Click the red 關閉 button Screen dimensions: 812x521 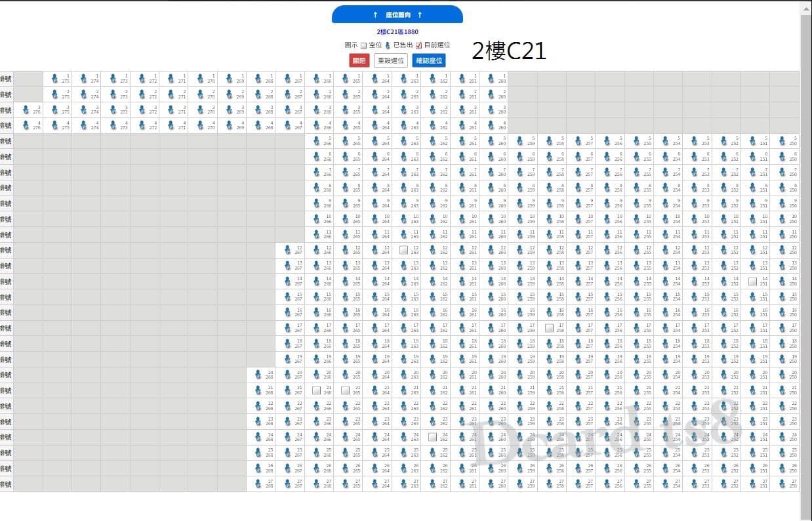click(359, 60)
